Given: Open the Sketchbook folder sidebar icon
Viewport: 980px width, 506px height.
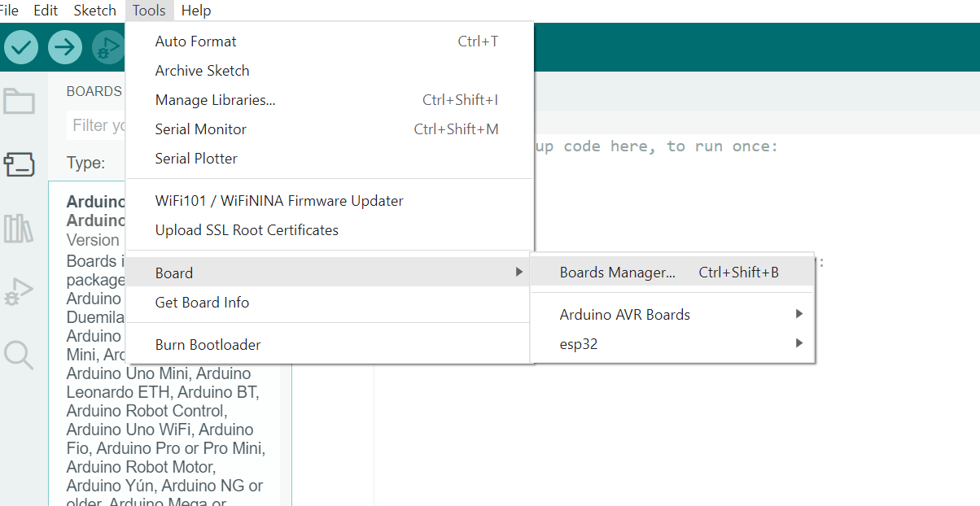Looking at the screenshot, I should 20,101.
